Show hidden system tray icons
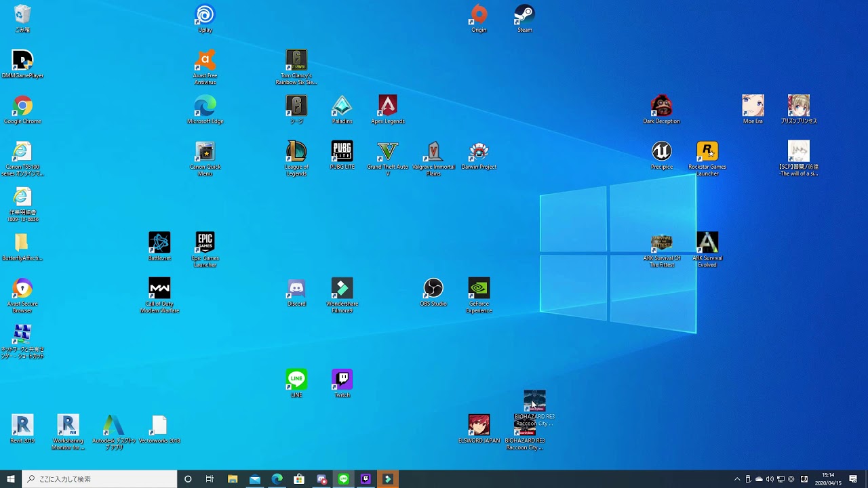868x488 pixels. pyautogui.click(x=737, y=479)
